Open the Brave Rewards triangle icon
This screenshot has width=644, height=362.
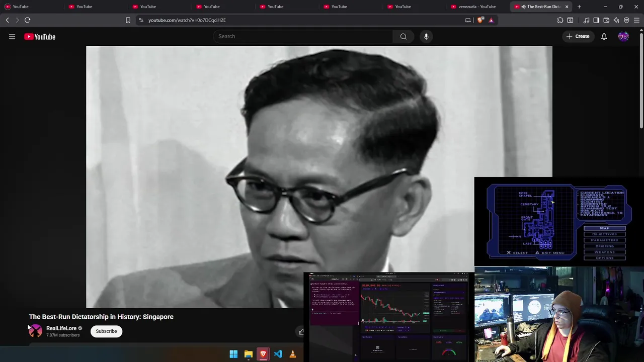tap(491, 20)
